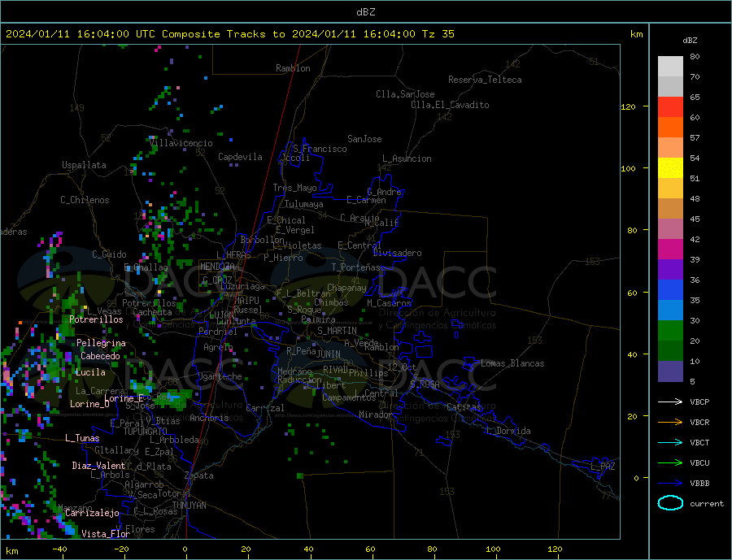Click the orange VBCR arrow legend icon
The image size is (732, 560).
click(670, 423)
